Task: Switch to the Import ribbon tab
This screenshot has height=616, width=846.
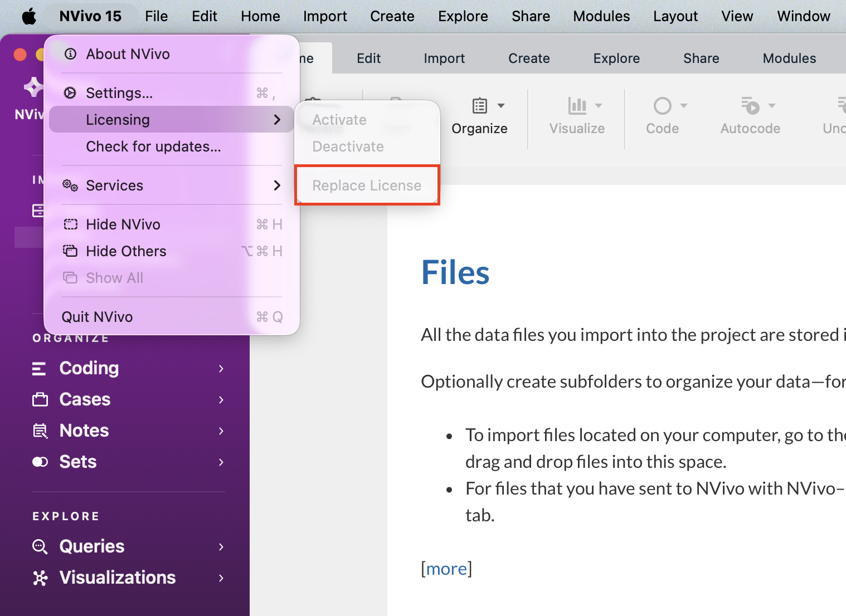Action: 444,58
